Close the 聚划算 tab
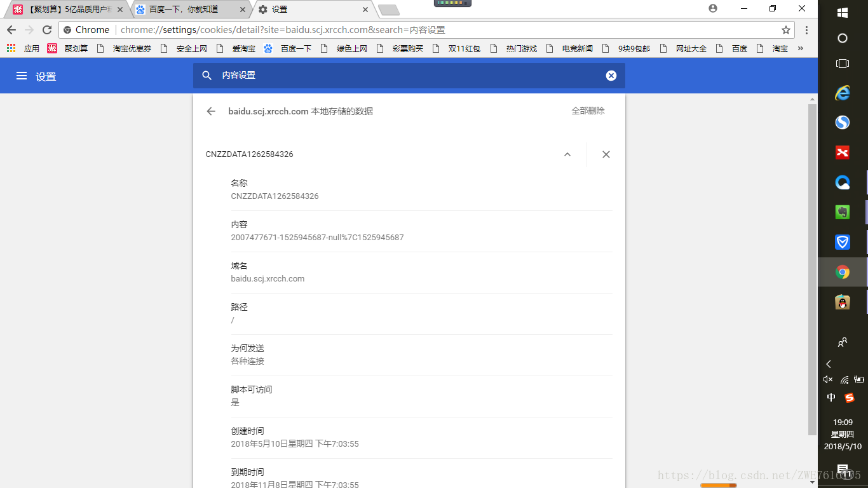868x488 pixels. [x=120, y=10]
